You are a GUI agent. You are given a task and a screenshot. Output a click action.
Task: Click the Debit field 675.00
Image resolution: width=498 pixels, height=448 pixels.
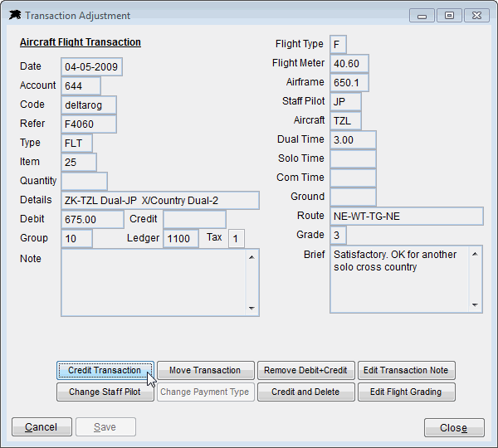[x=92, y=219]
